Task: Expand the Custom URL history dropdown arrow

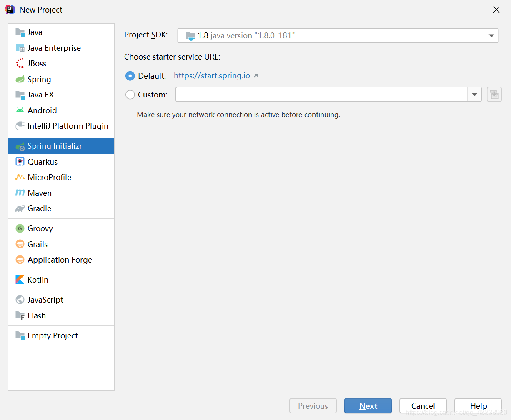Action: 475,95
